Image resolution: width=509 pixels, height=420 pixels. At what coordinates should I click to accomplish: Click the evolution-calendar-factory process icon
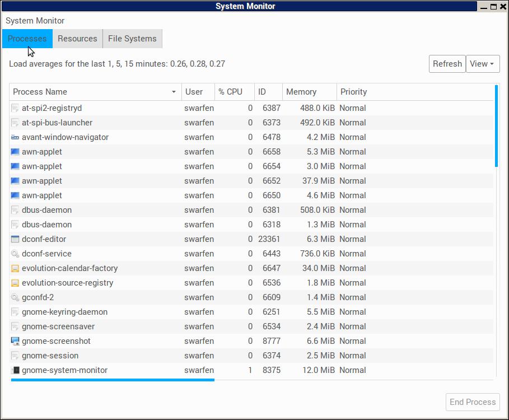[x=15, y=268]
